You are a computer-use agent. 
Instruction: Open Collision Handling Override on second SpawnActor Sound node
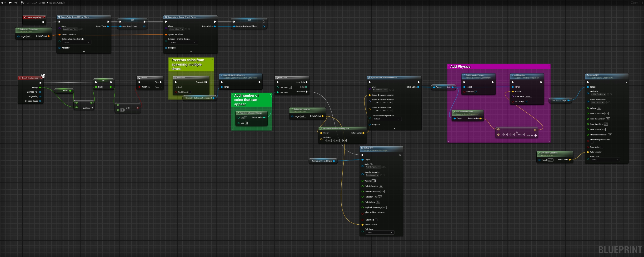(x=183, y=42)
